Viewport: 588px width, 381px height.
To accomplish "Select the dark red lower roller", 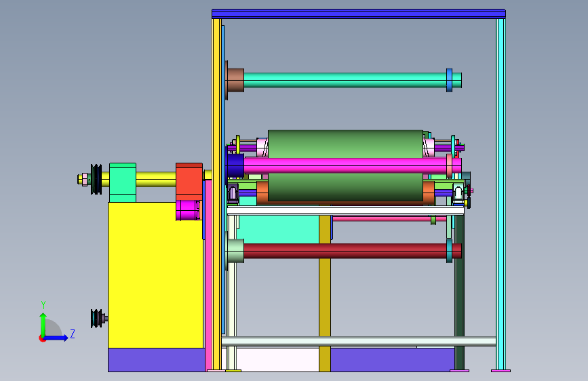I will click(345, 251).
